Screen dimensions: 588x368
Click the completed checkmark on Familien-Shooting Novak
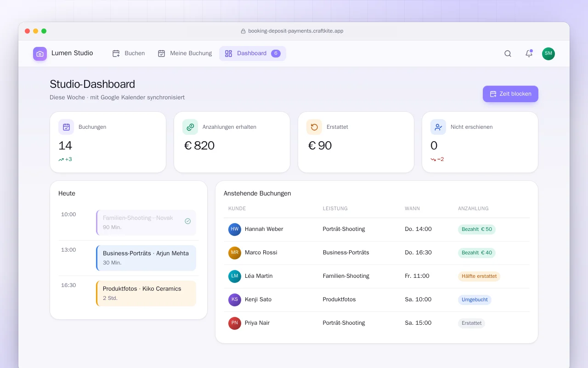pyautogui.click(x=188, y=221)
